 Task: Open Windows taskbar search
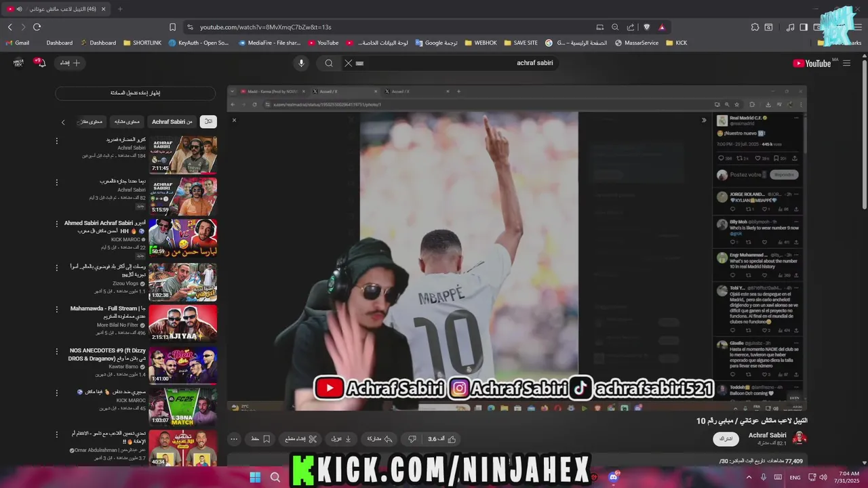275,477
